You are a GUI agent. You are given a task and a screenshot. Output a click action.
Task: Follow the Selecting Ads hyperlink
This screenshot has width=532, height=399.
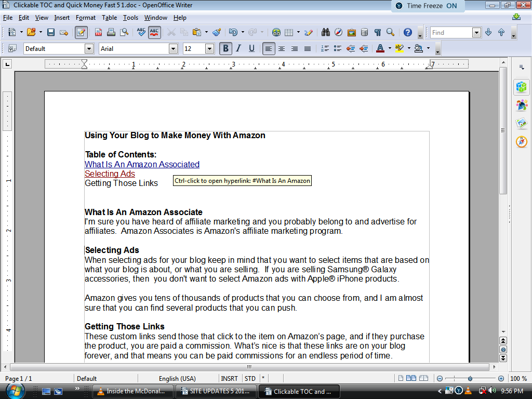tap(110, 174)
